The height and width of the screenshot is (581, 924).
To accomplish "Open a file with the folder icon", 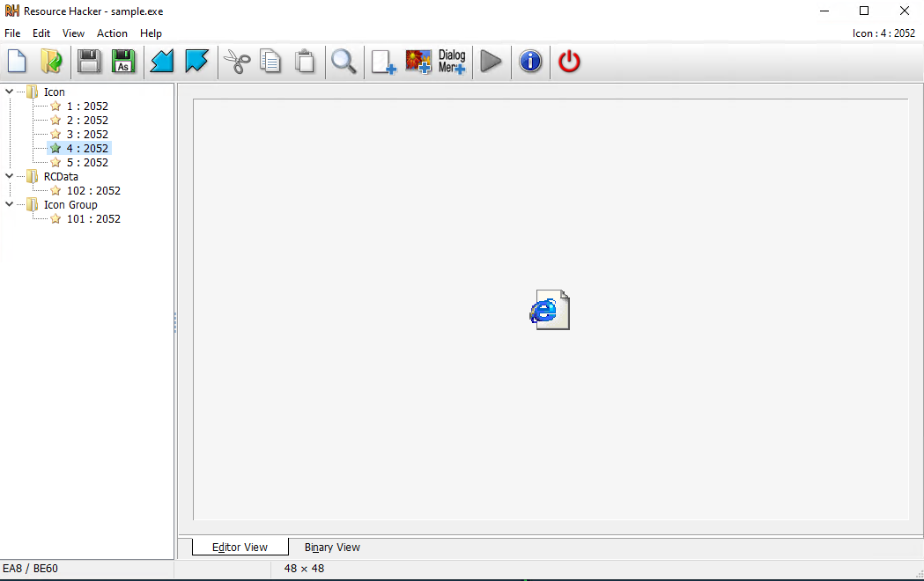I will pyautogui.click(x=52, y=62).
